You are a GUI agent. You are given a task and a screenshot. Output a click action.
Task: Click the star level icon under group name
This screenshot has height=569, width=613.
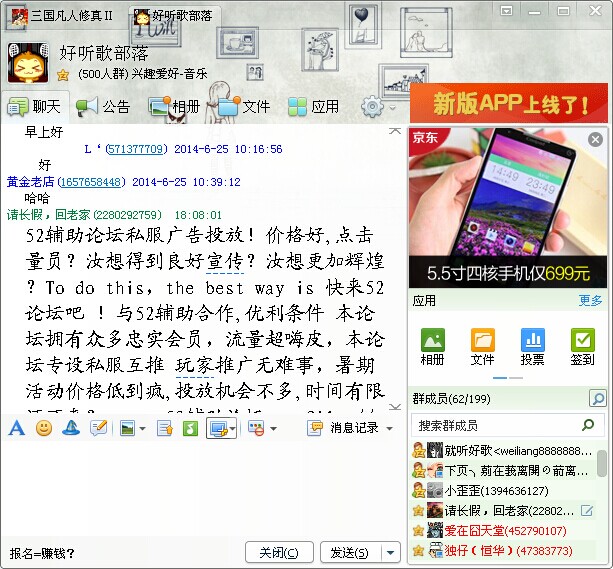pos(63,74)
